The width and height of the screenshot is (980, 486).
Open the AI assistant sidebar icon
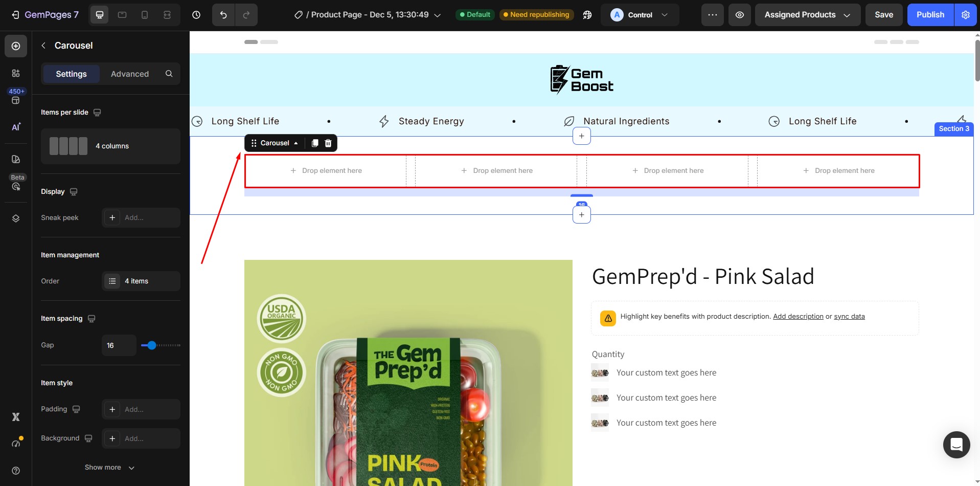pos(16,126)
